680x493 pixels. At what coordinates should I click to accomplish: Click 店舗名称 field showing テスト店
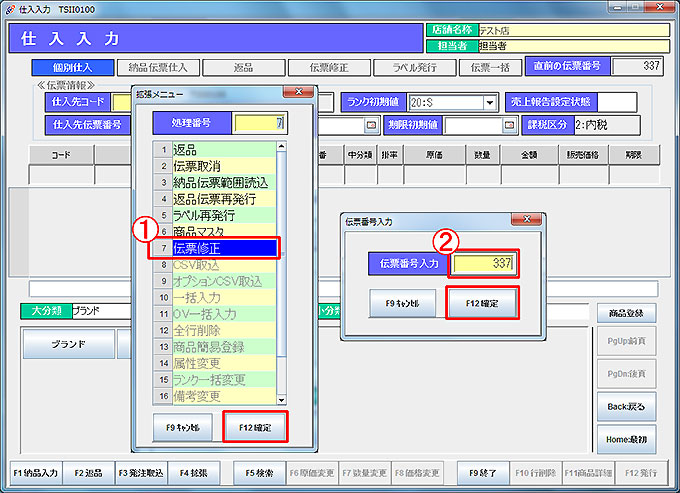(x=574, y=30)
